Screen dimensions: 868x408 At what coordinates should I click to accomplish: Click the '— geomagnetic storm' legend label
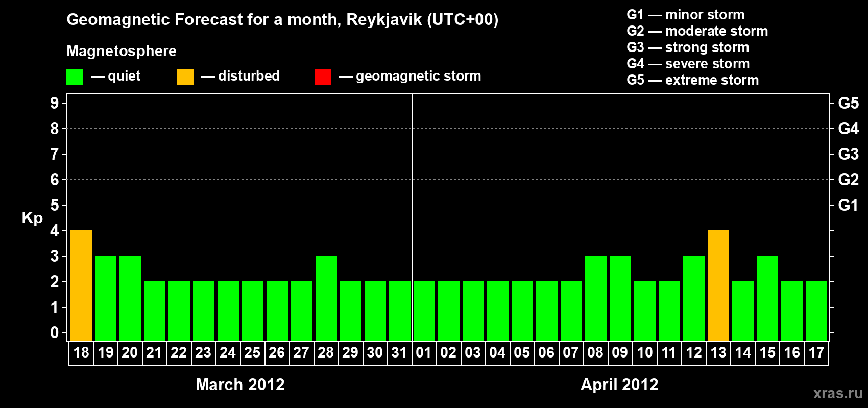410,76
